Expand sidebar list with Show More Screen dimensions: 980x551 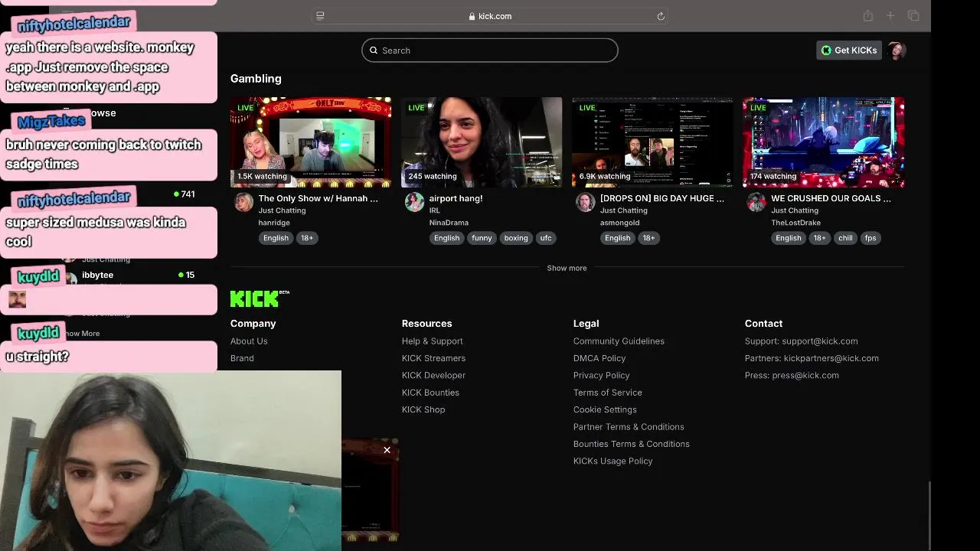click(82, 334)
